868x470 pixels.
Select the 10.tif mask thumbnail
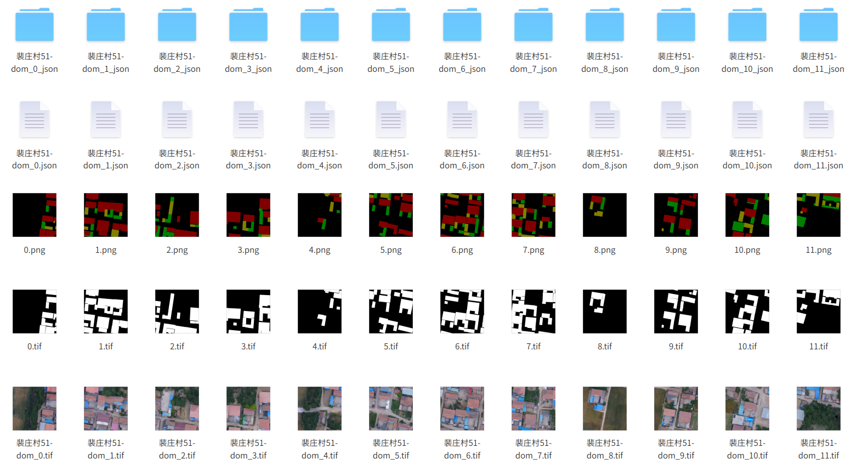[747, 312]
